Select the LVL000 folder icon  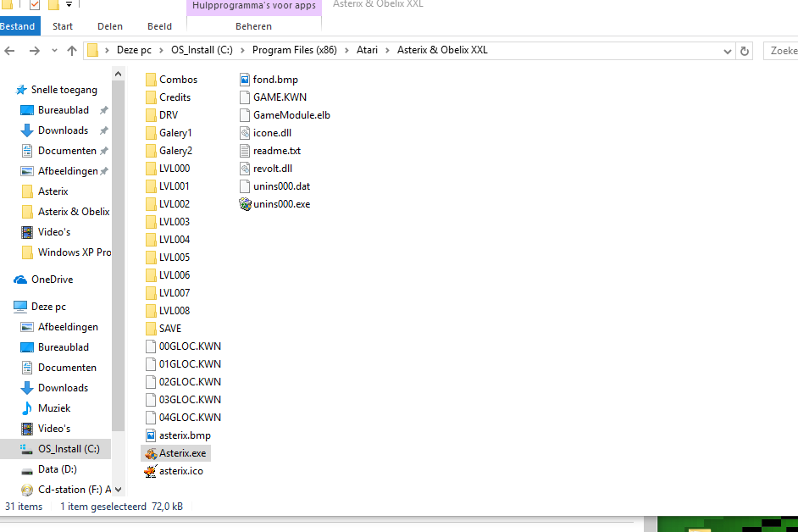(151, 169)
